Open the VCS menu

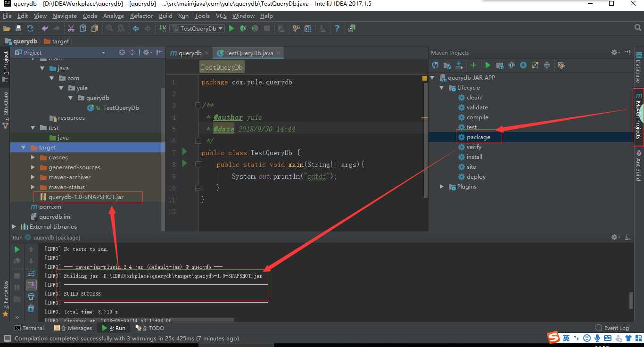(221, 16)
